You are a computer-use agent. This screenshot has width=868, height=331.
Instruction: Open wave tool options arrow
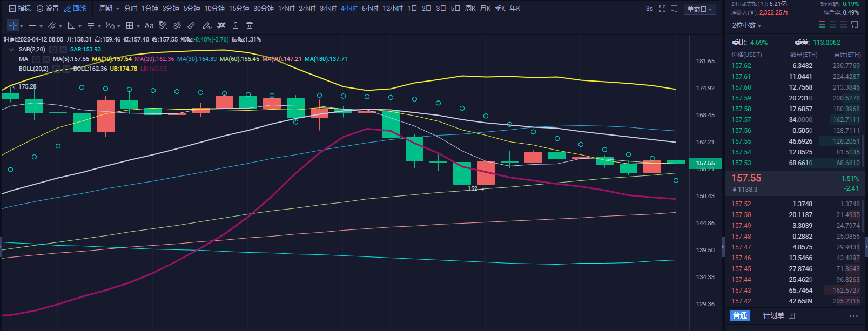(119, 26)
